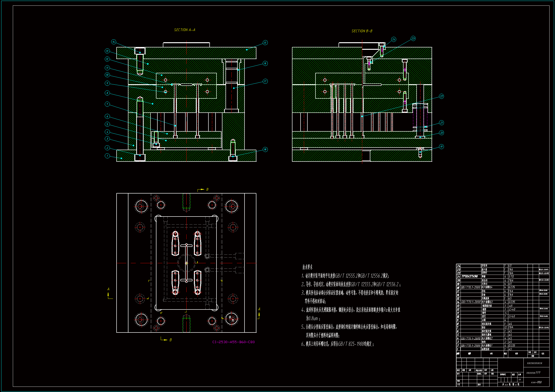555x392 pixels.
Task: Select part balloon number 1
Action: [x=107, y=156]
